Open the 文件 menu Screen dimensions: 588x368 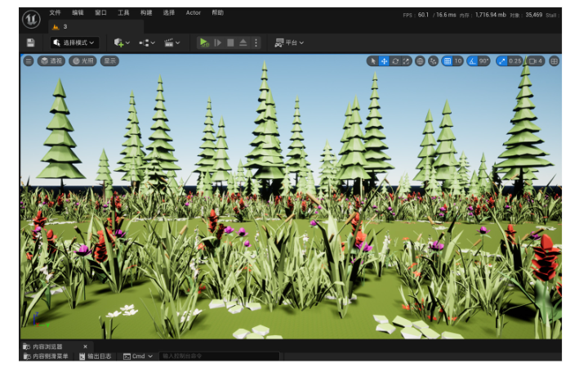55,13
